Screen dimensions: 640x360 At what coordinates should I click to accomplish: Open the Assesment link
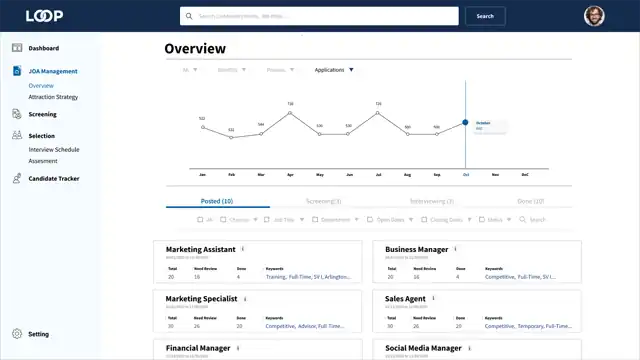tap(43, 161)
